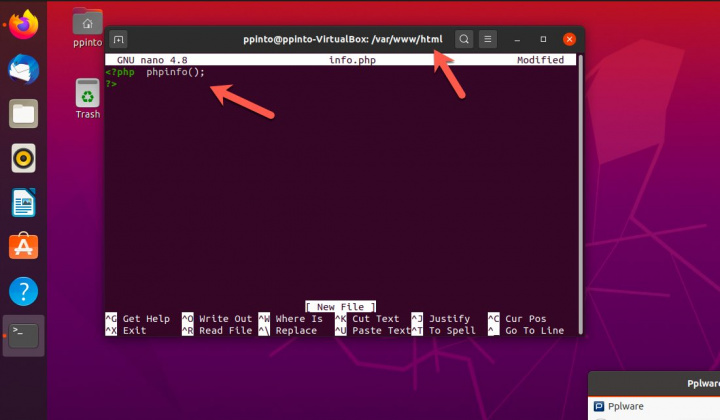
Task: Select the ppinto home folder on desktop
Action: tap(88, 28)
